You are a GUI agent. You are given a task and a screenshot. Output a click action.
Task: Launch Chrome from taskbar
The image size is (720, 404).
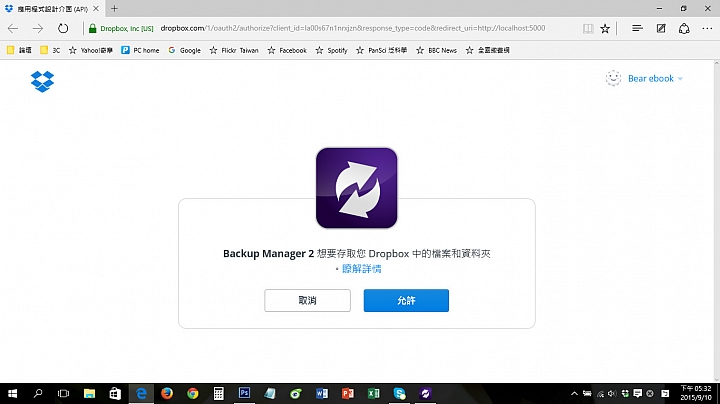192,393
